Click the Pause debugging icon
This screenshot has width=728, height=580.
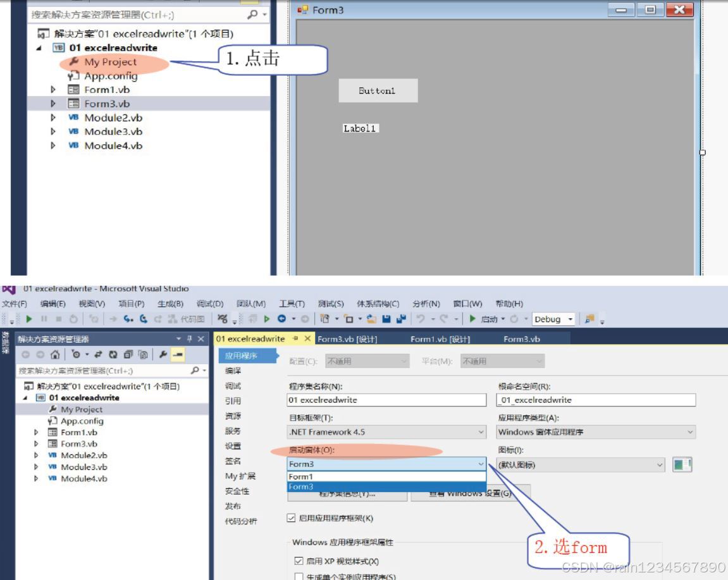point(44,319)
